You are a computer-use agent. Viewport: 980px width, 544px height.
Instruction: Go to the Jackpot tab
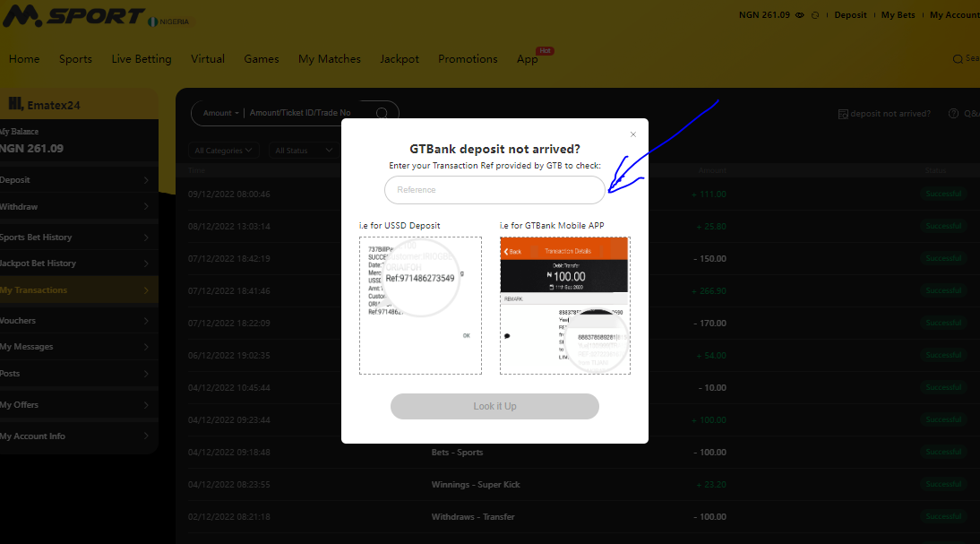(399, 59)
